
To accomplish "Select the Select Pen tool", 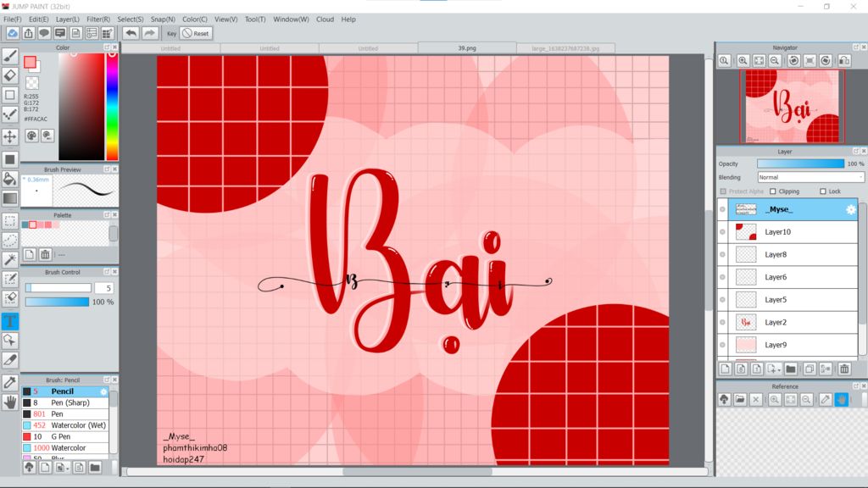I will tap(10, 279).
